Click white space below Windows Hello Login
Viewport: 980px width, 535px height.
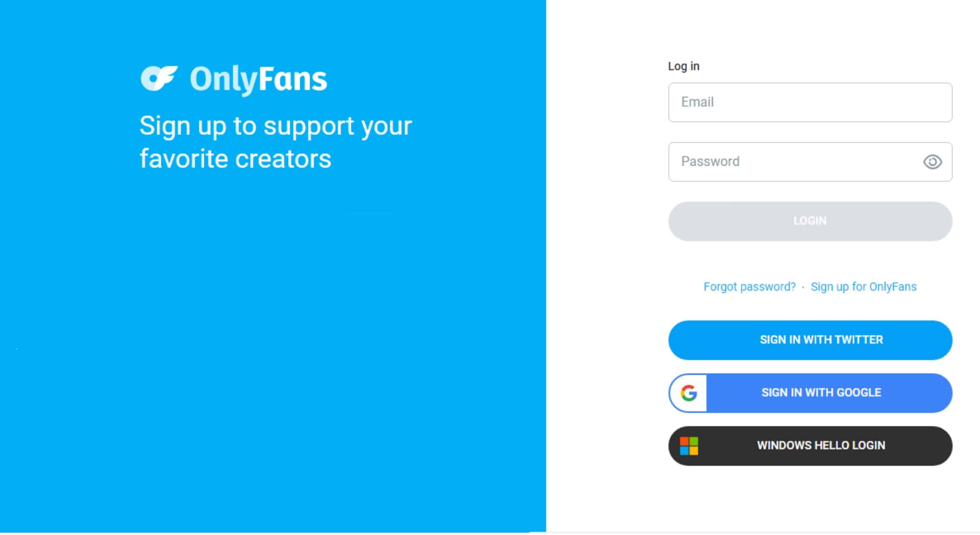(x=810, y=498)
